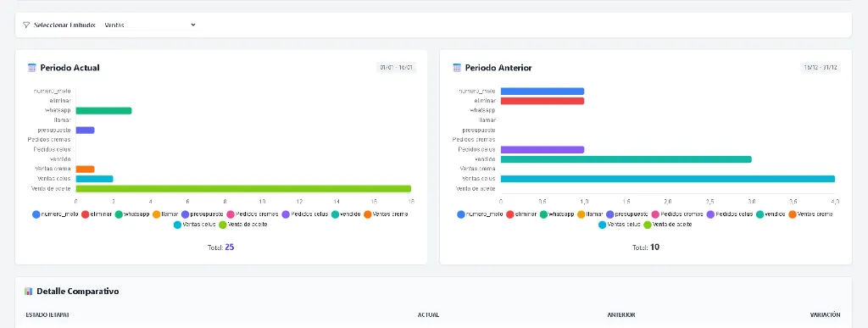
Task: Toggle Pedidos cremas legend in Periodo Actual
Action: [253, 214]
